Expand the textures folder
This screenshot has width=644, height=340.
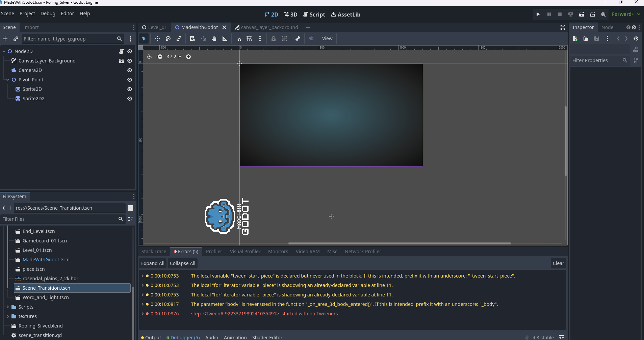coord(8,316)
